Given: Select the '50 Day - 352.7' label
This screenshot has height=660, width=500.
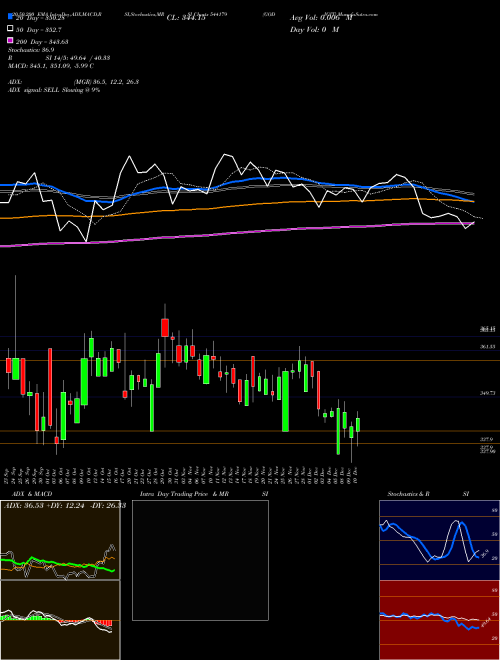Looking at the screenshot, I should 39,29.
